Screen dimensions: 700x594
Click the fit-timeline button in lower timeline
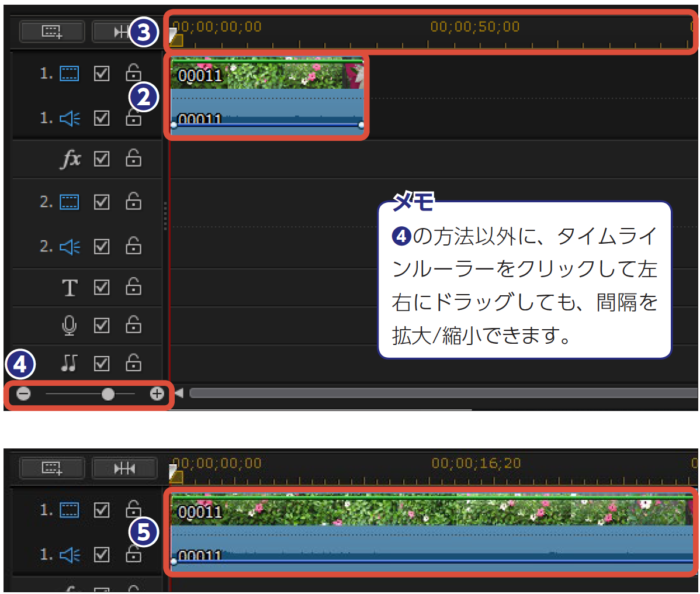coord(124,468)
